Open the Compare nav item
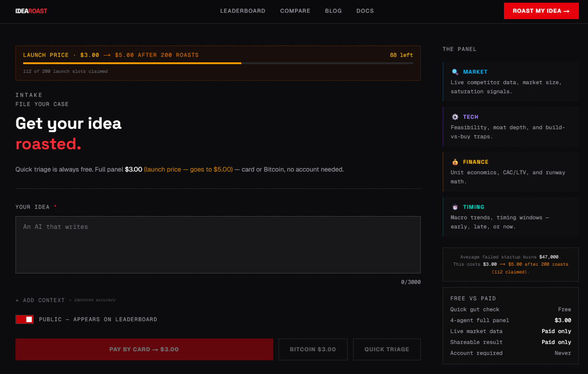The height and width of the screenshot is (374, 588). [295, 11]
